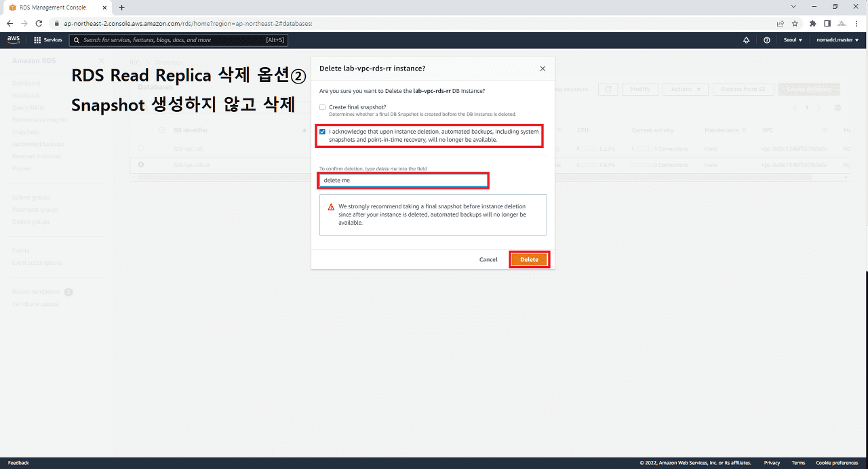Open Event subscriptions in the sidebar
The width and height of the screenshot is (868, 469).
tap(37, 263)
